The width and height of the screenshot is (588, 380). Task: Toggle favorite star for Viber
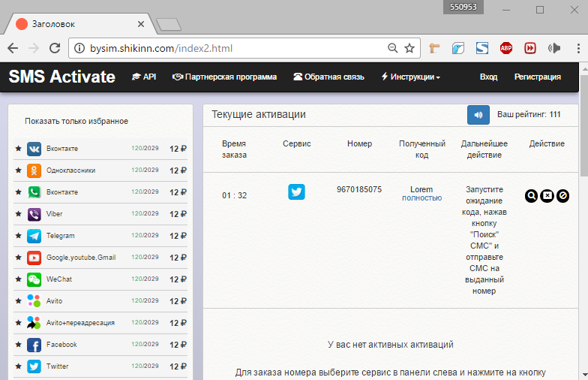pyautogui.click(x=18, y=214)
